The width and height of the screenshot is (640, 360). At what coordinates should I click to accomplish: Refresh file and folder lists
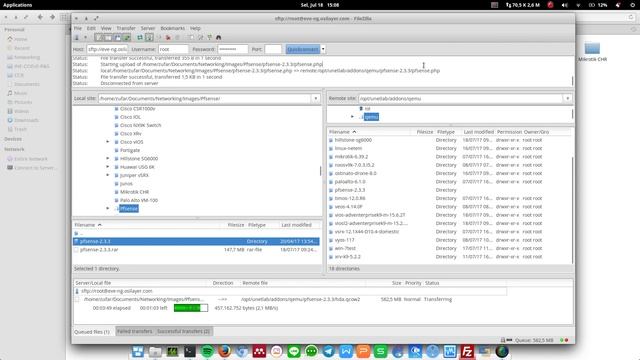tap(140, 38)
